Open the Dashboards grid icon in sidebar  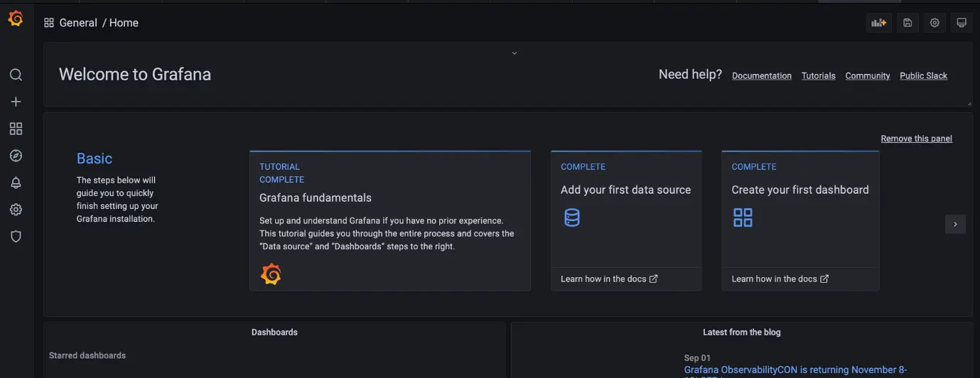pyautogui.click(x=16, y=129)
